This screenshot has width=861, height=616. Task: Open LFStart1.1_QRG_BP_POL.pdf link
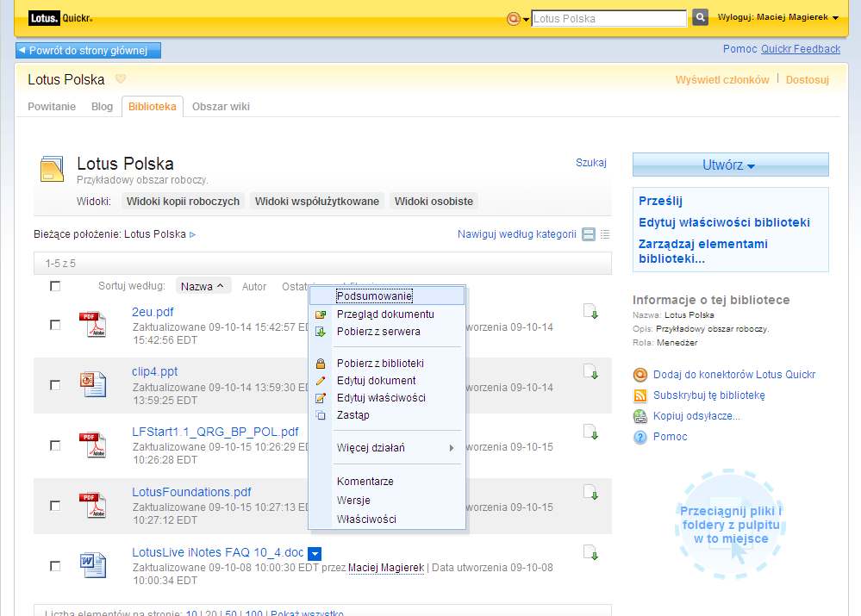pos(215,432)
